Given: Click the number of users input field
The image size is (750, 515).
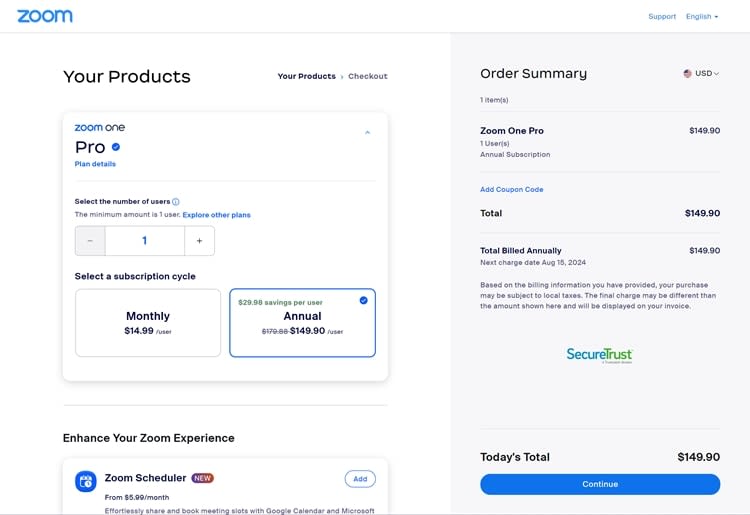Looking at the screenshot, I should point(144,241).
